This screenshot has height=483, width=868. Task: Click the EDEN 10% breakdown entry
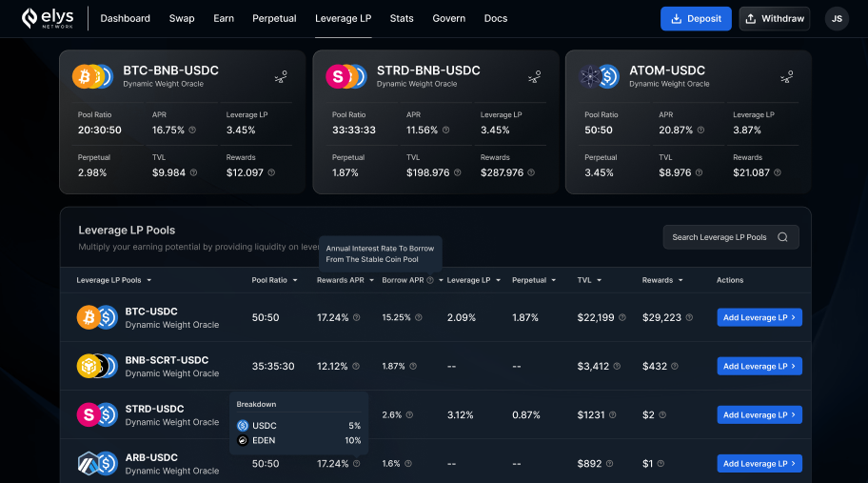pos(299,440)
